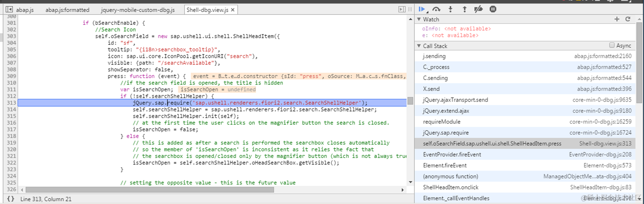Viewport: 644px width, 204px height.
Task: Click the Line 313, Column 21 status
Action: coord(46,199)
